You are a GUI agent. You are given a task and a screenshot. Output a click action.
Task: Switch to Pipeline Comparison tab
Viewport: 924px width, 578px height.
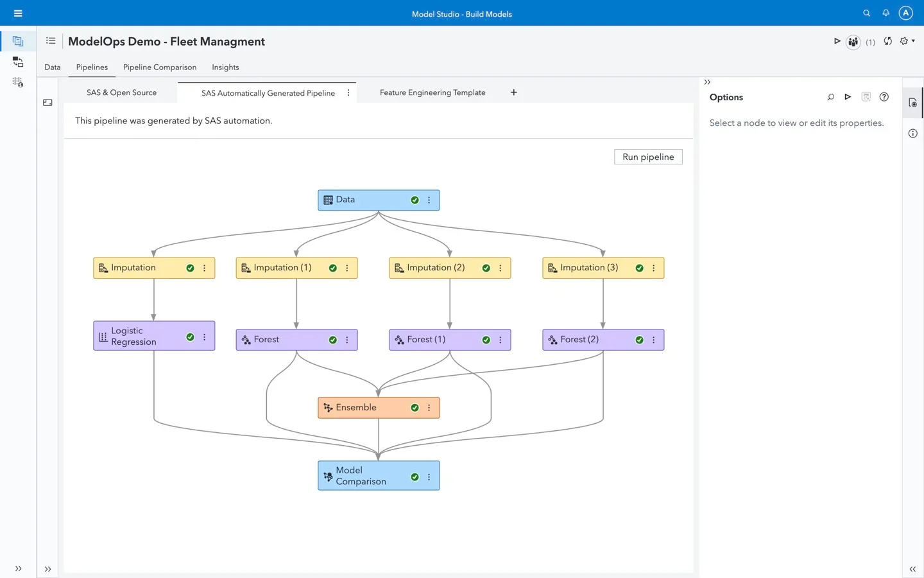(160, 67)
